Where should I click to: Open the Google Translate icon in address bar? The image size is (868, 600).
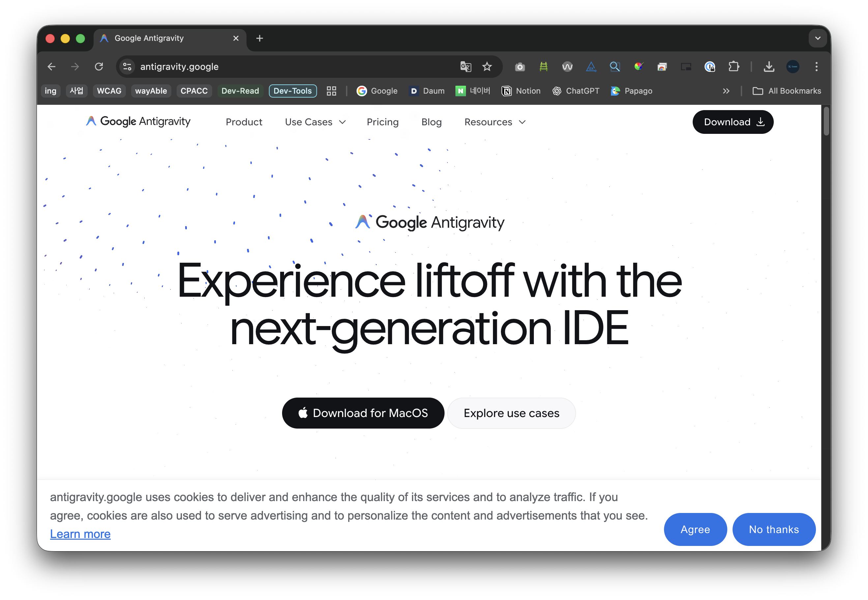pos(465,67)
